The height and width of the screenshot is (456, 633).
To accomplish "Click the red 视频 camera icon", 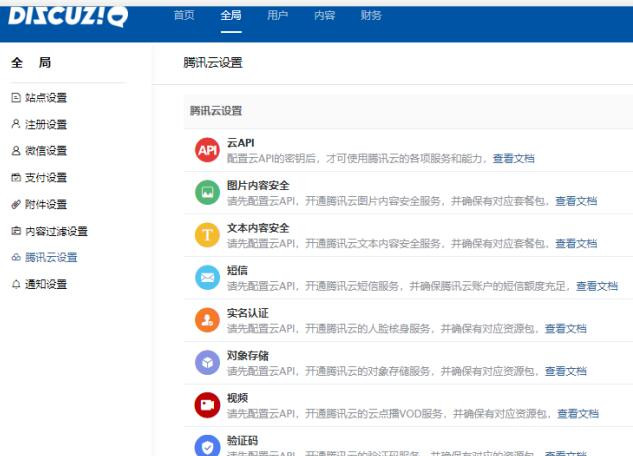I will (x=207, y=405).
